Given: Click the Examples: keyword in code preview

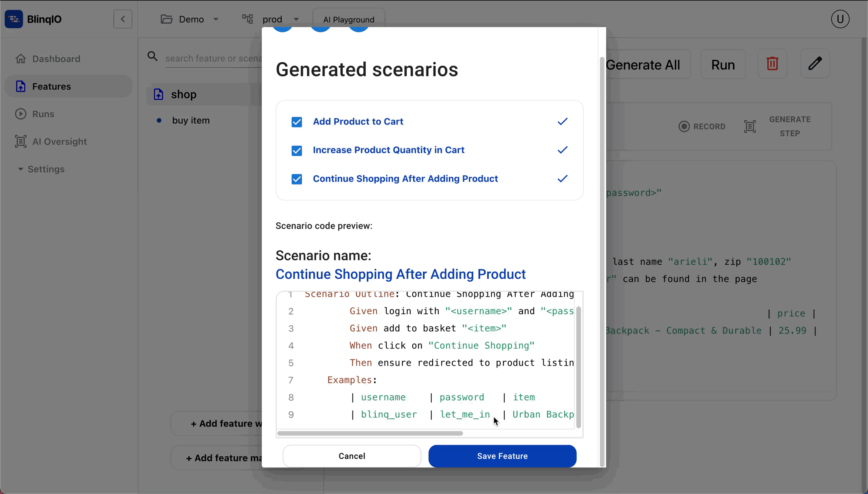Looking at the screenshot, I should click(x=352, y=380).
